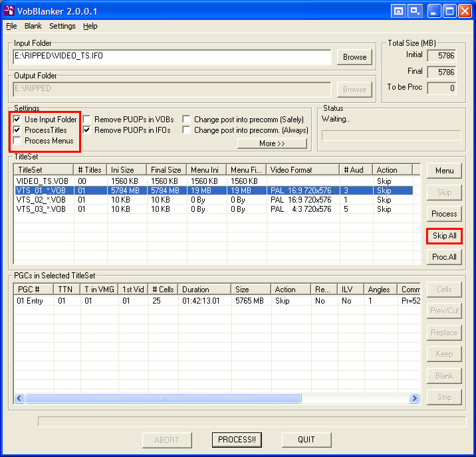
Task: Browse for the input folder
Action: [x=354, y=57]
